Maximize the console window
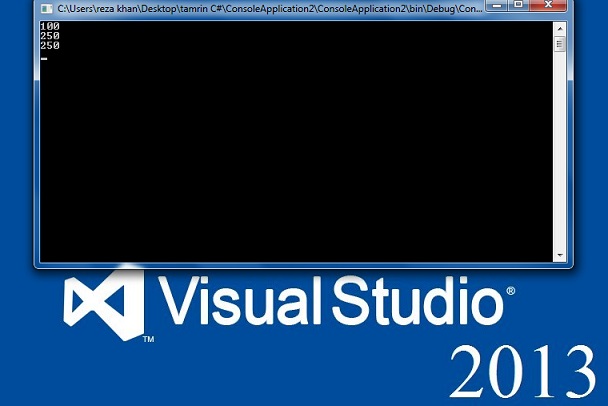The width and height of the screenshot is (608, 406). pyautogui.click(x=519, y=5)
